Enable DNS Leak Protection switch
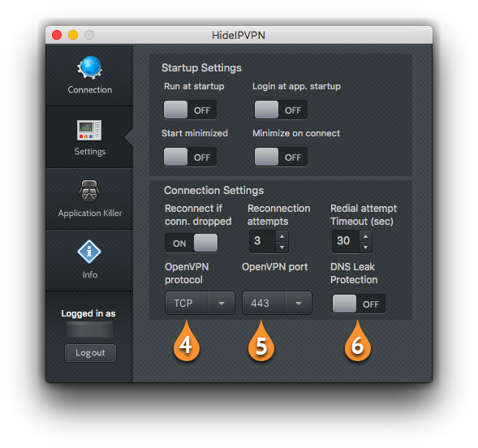Image resolution: width=478 pixels, height=448 pixels. 359,304
